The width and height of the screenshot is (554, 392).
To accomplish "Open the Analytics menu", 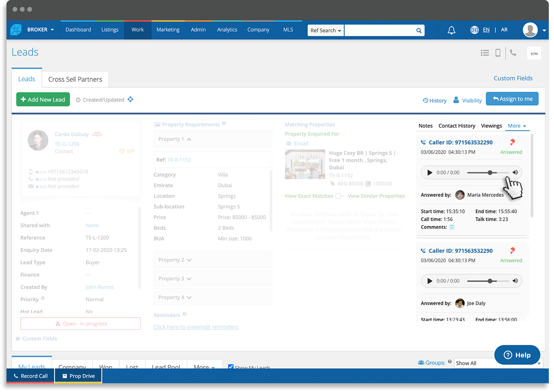I will click(227, 30).
